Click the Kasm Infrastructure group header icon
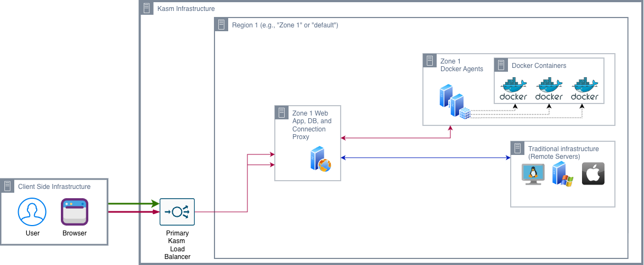Screen dimensions: 644x265 point(147,9)
